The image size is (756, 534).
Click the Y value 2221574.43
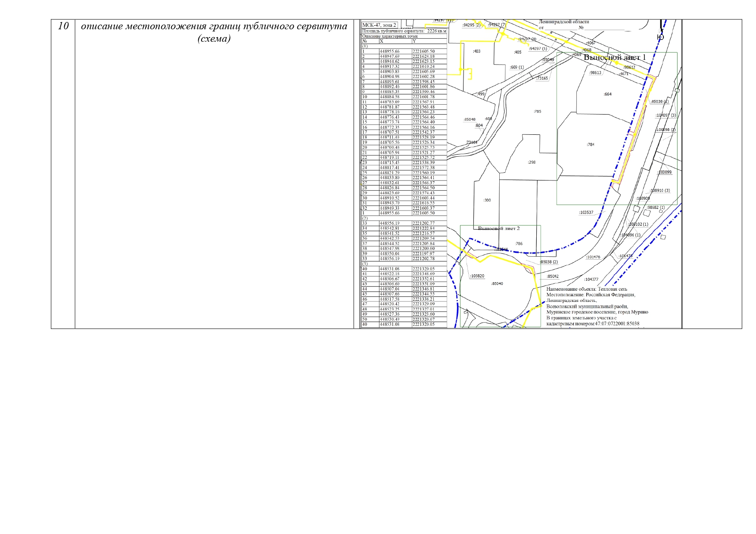pyautogui.click(x=423, y=193)
